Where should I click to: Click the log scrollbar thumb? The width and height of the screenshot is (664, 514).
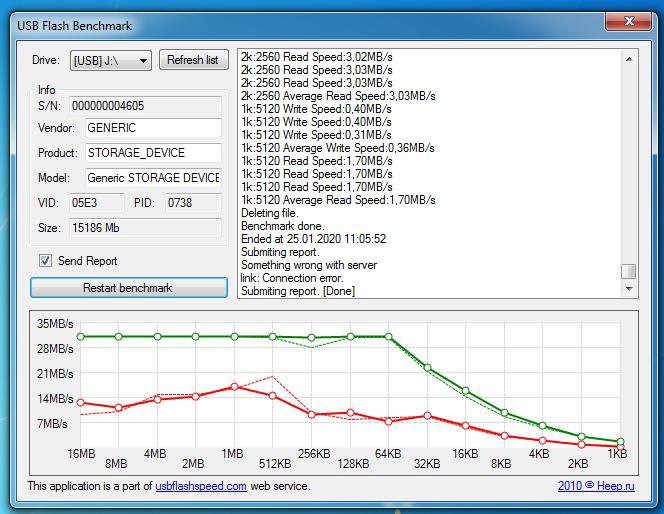[x=629, y=272]
